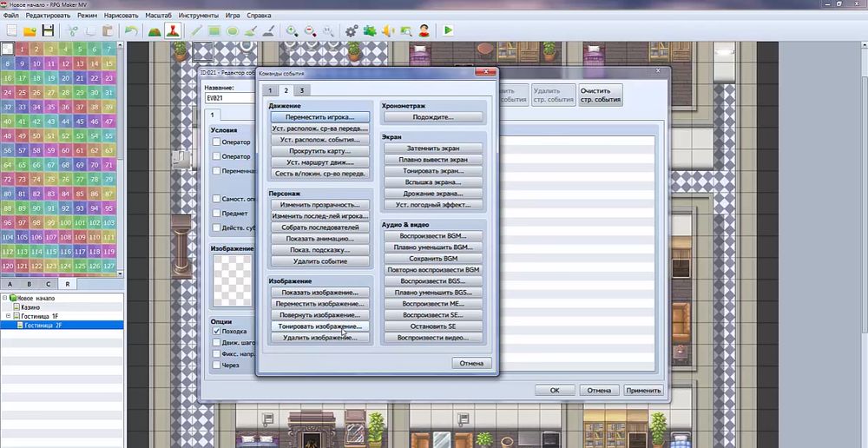Open the Файл menu
The width and height of the screenshot is (868, 448).
tap(11, 15)
